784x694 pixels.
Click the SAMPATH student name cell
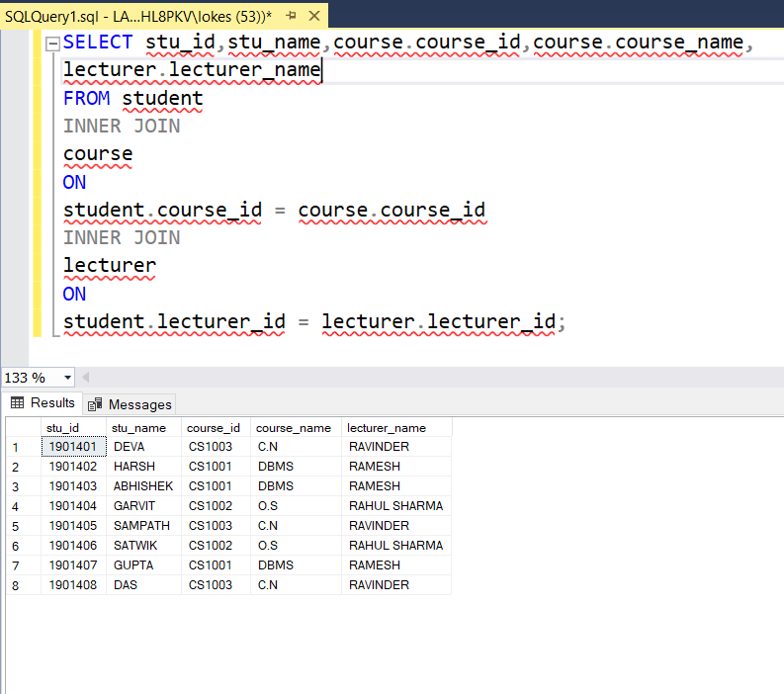pyautogui.click(x=144, y=526)
